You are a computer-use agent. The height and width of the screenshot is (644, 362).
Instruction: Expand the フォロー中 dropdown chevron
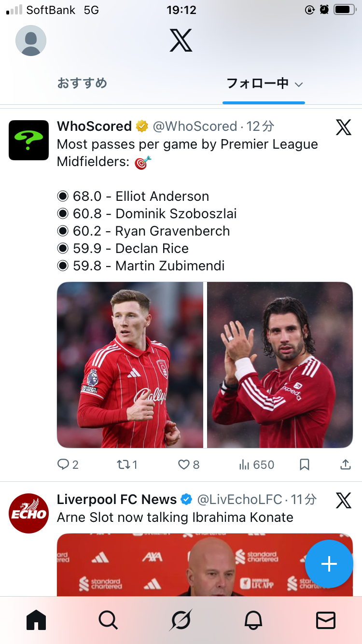pos(299,84)
